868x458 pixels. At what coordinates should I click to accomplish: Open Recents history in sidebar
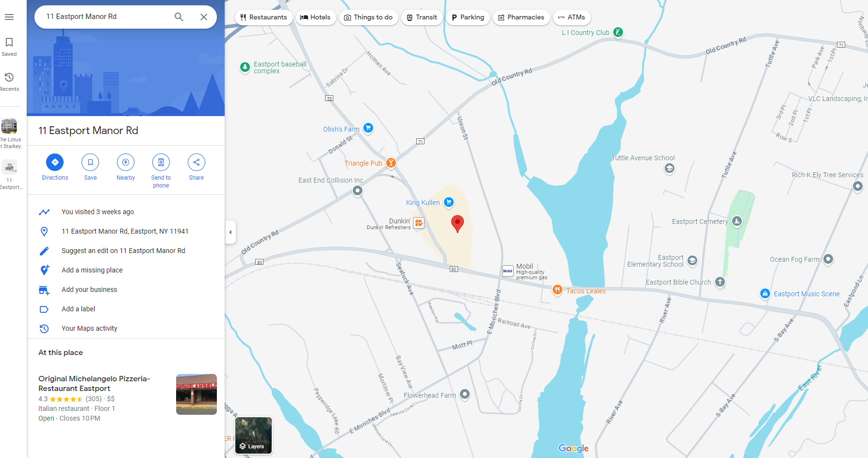[9, 78]
